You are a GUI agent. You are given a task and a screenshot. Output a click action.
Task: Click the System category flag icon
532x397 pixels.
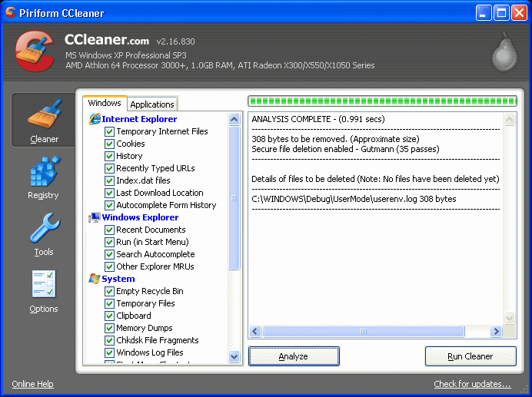pyautogui.click(x=95, y=279)
